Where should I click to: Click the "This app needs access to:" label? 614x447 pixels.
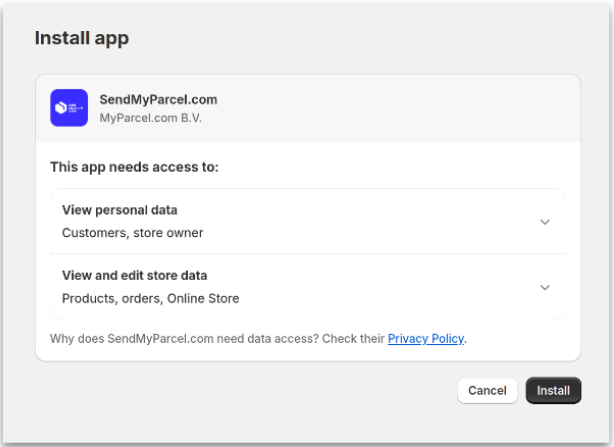[x=134, y=167]
